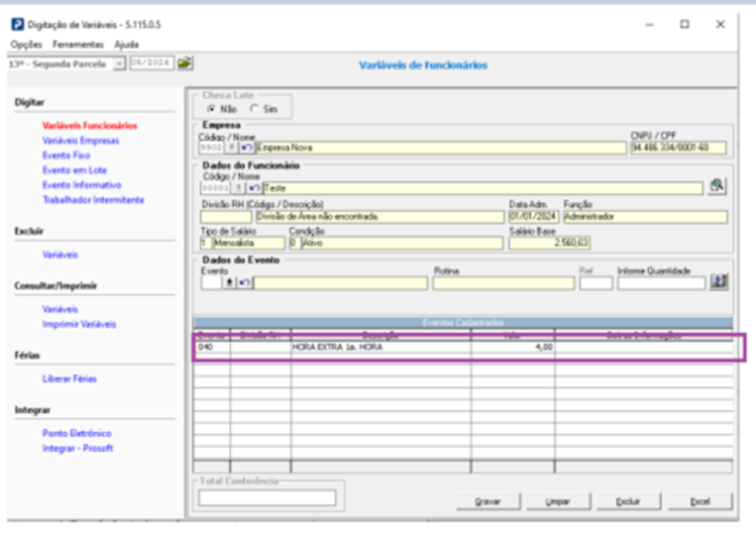Viewport: 756px width, 534px height.
Task: Open the Trabalhador Intermitente link
Action: [x=93, y=200]
